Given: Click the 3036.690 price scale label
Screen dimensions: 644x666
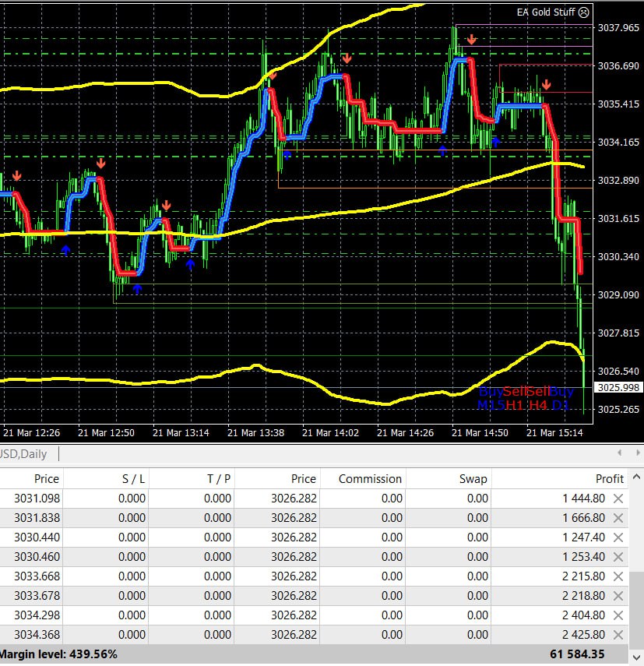Looking at the screenshot, I should [x=618, y=66].
